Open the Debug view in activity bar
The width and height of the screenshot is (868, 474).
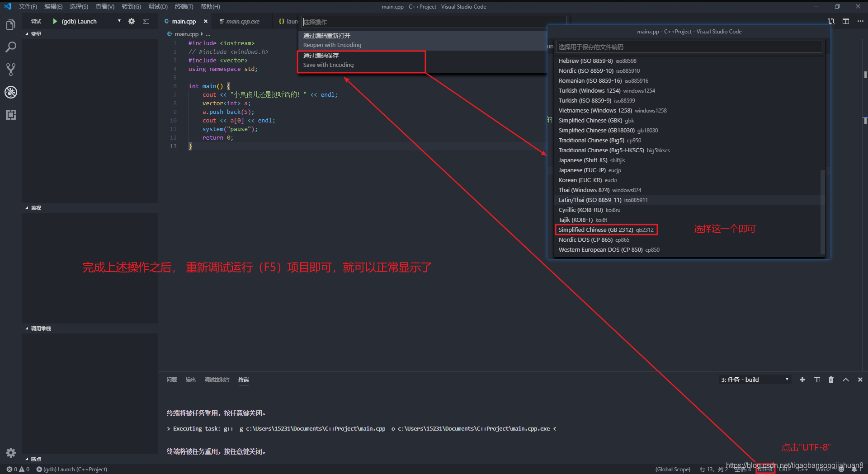[x=11, y=92]
